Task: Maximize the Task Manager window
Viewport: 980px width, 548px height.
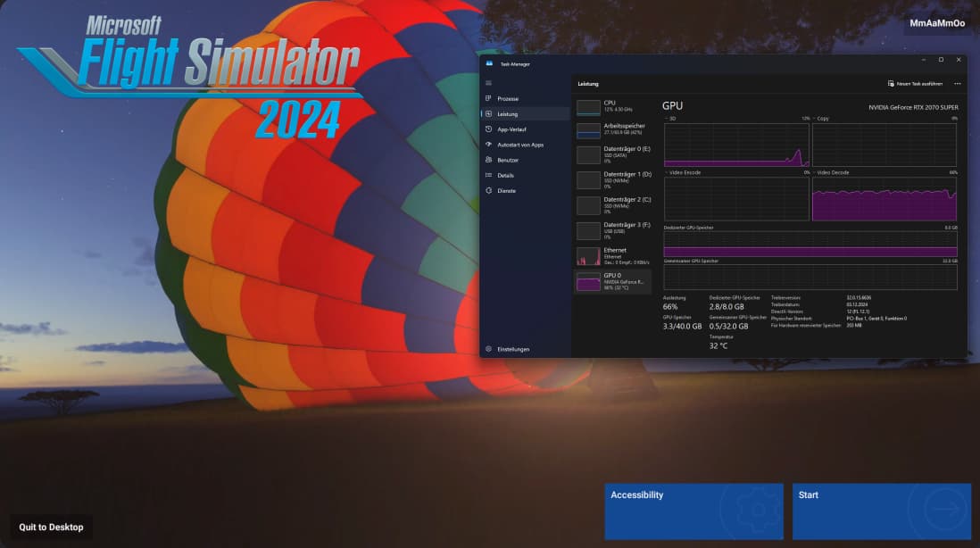Action: (942, 60)
